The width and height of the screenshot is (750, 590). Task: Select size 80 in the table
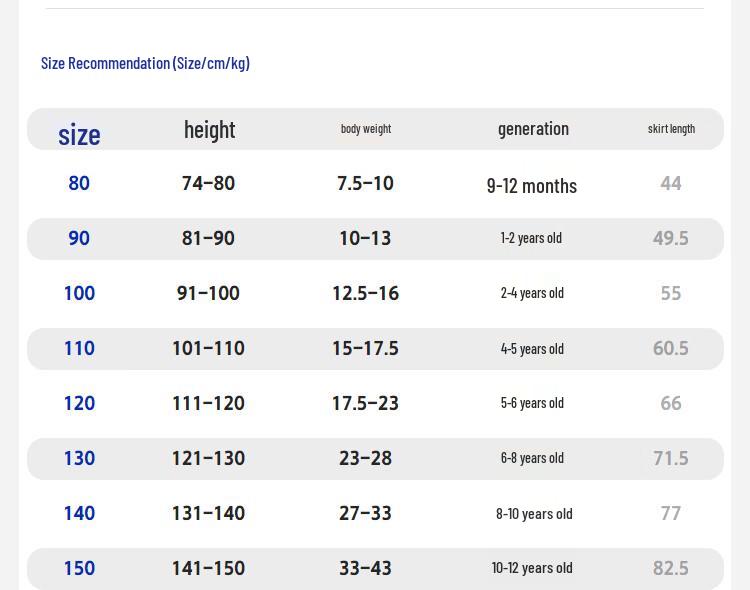pos(79,183)
